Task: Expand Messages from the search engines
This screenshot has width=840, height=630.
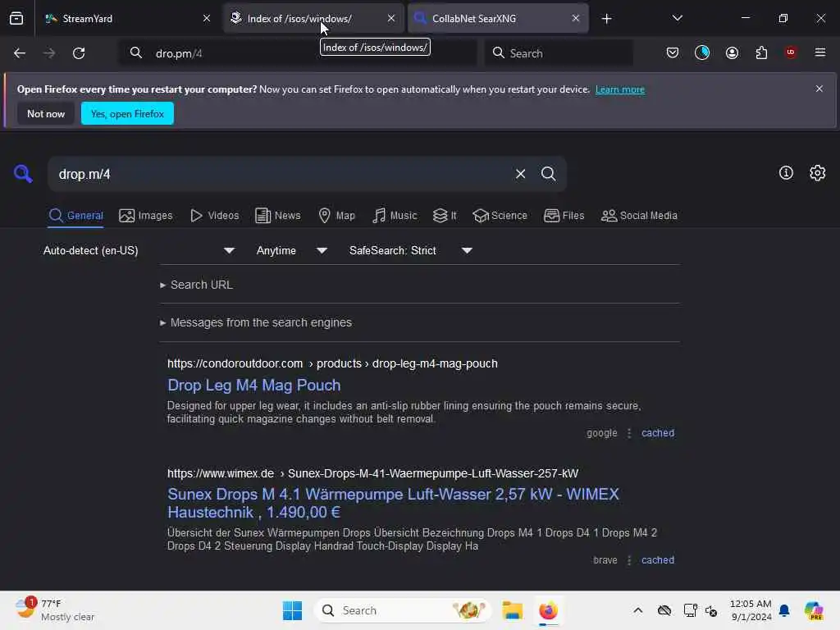Action: click(x=256, y=322)
